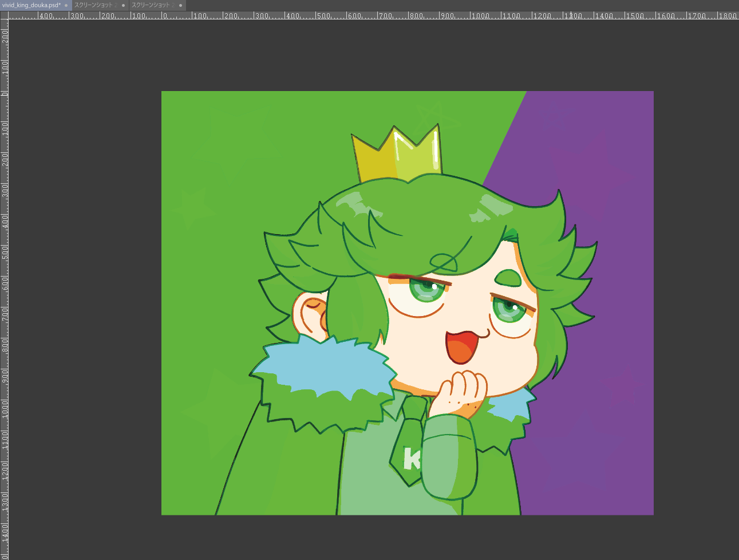Click the character's right green eye
The width and height of the screenshot is (739, 560).
point(508,310)
